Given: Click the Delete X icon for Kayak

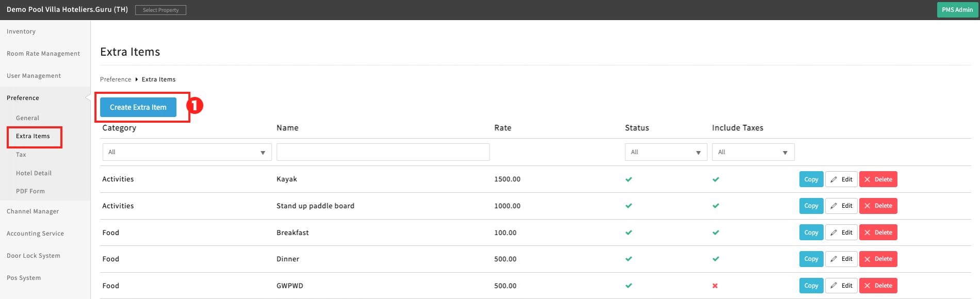Looking at the screenshot, I should (x=868, y=179).
